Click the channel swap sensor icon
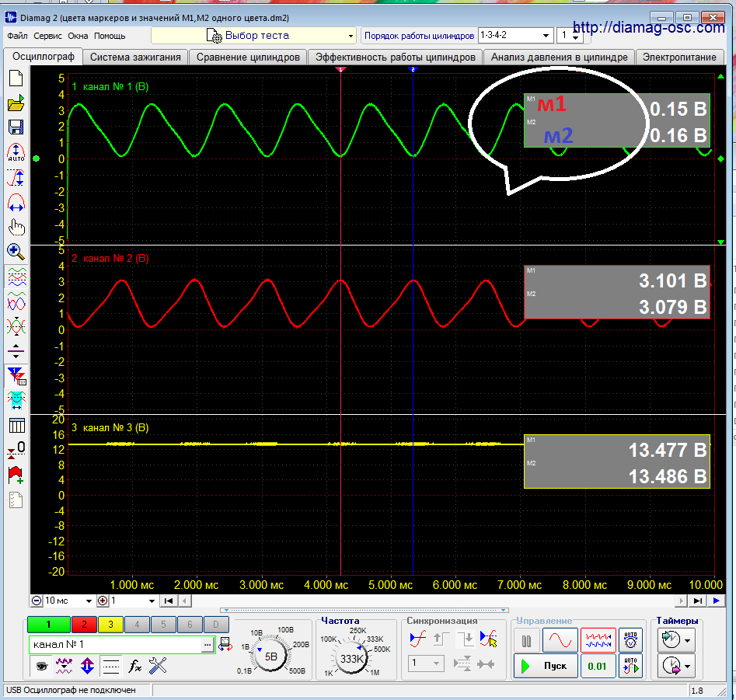This screenshot has height=700, width=736. [x=225, y=644]
